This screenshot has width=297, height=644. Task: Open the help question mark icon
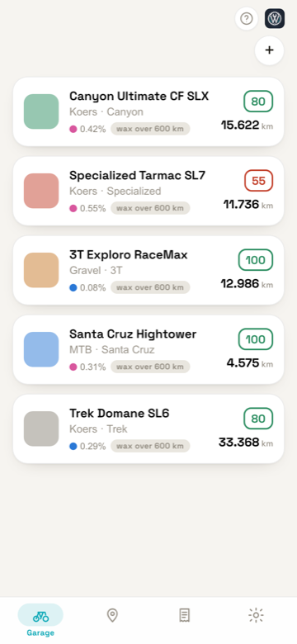pos(246,18)
